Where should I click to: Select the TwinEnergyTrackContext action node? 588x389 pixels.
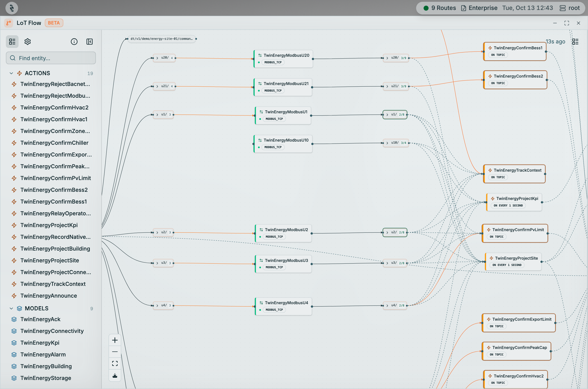514,174
